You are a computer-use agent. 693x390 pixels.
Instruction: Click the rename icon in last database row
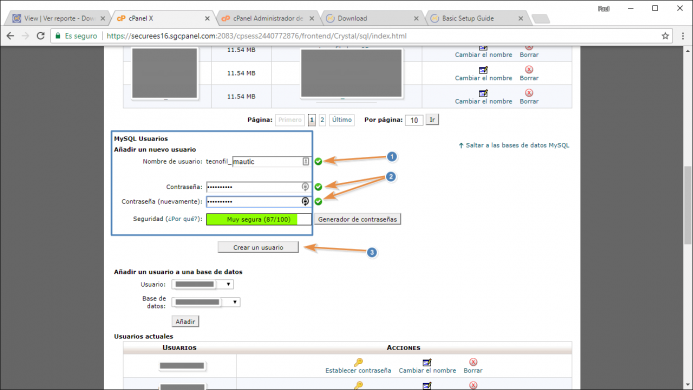483,93
